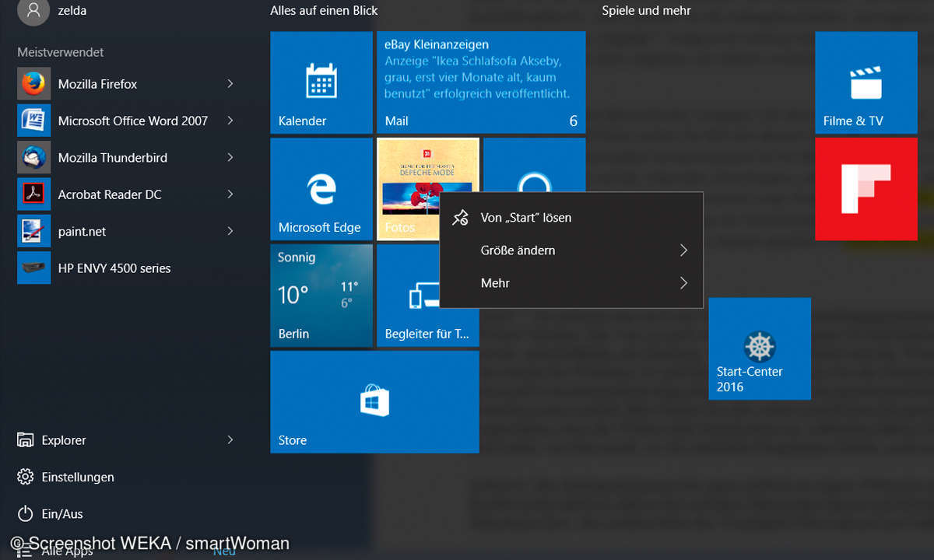Image resolution: width=934 pixels, height=560 pixels.
Task: Choose Mehr in context menu
Action: click(x=571, y=283)
